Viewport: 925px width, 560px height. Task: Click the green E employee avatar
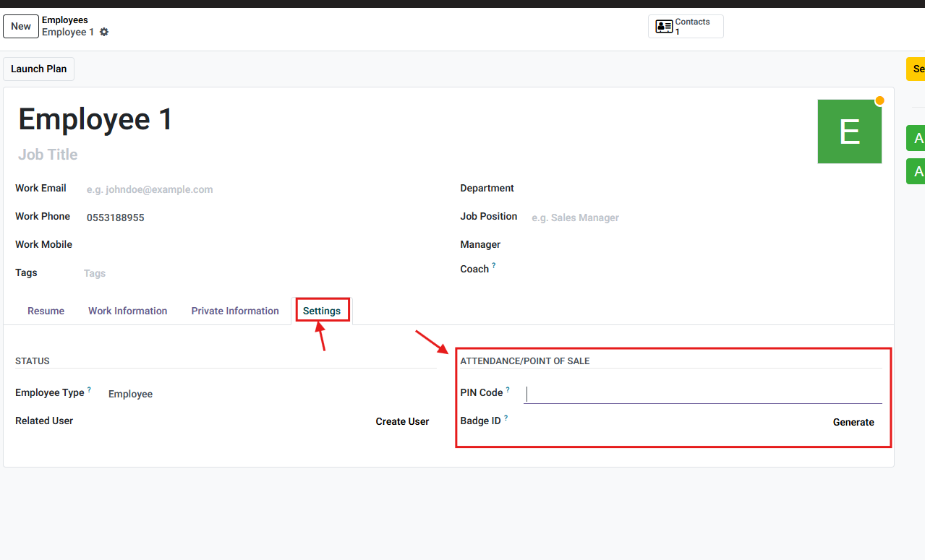[849, 132]
